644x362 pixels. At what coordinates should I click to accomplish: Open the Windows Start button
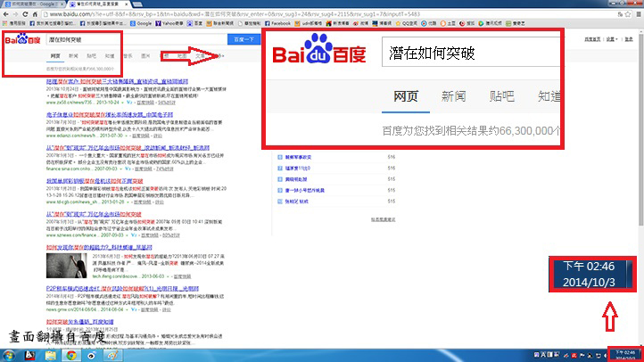point(9,355)
